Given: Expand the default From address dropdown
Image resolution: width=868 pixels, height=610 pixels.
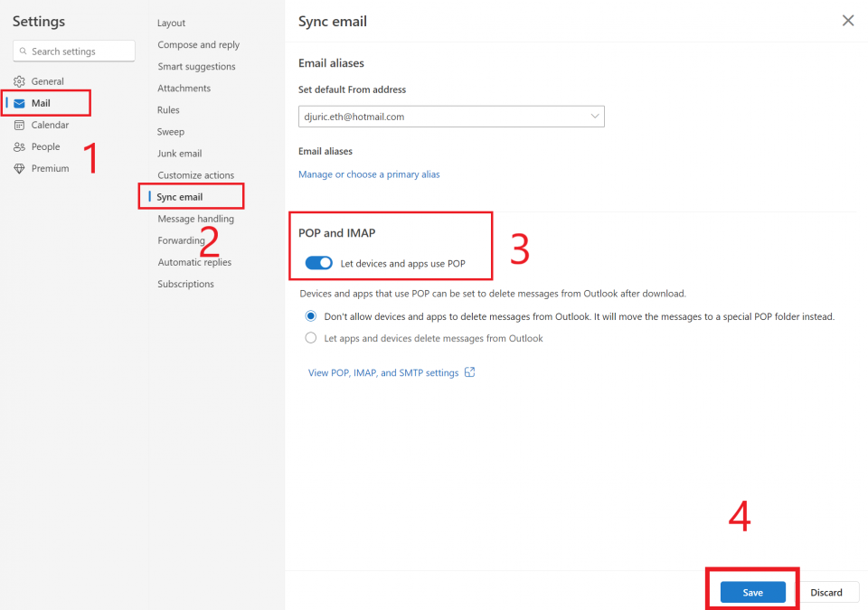Looking at the screenshot, I should coord(594,117).
